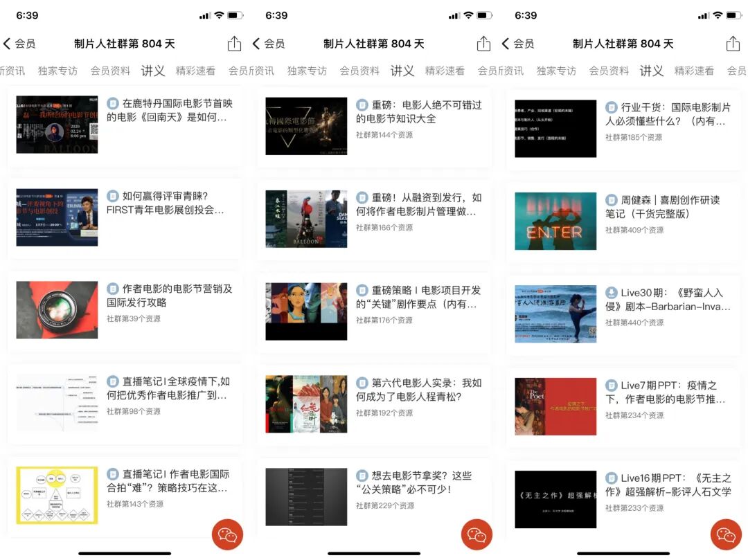The width and height of the screenshot is (748, 560).
Task: Select the 独家专访 tab
Action: 57,71
